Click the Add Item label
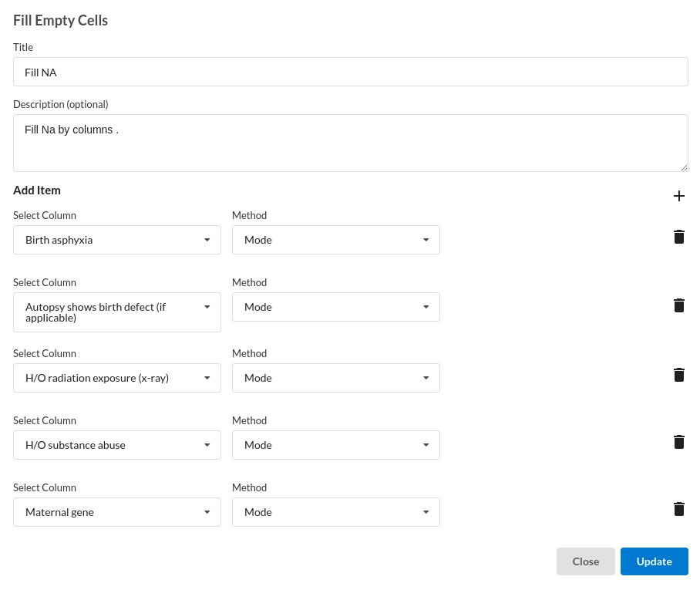This screenshot has height=600, width=700. [37, 190]
